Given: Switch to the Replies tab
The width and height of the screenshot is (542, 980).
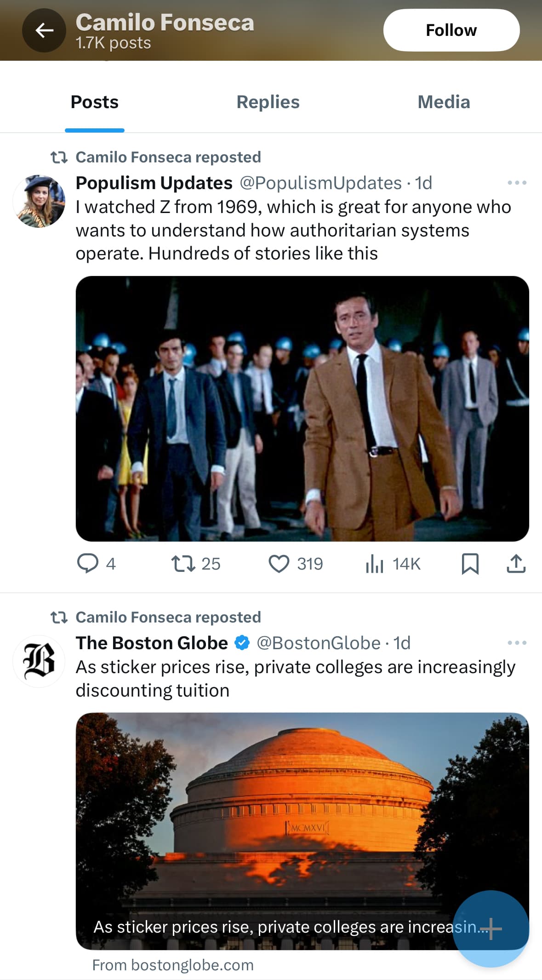Looking at the screenshot, I should (268, 102).
